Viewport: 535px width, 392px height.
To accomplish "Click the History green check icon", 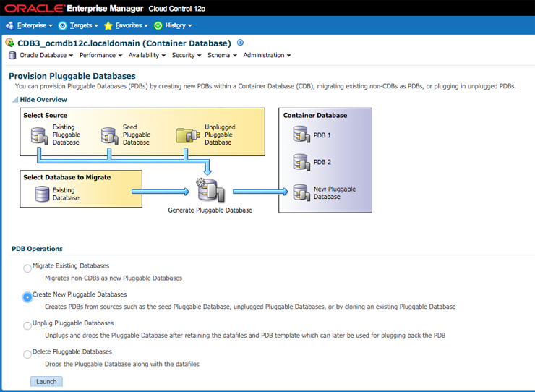I will (158, 25).
